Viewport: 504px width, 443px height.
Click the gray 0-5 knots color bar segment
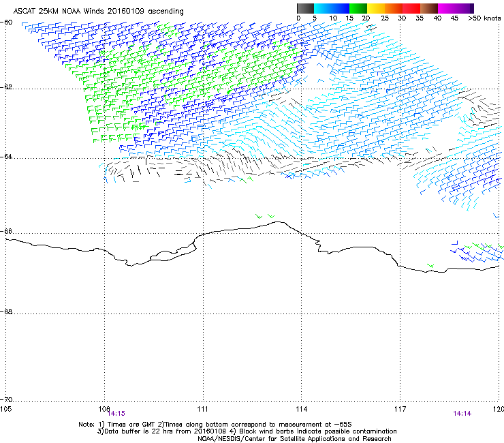(x=305, y=8)
